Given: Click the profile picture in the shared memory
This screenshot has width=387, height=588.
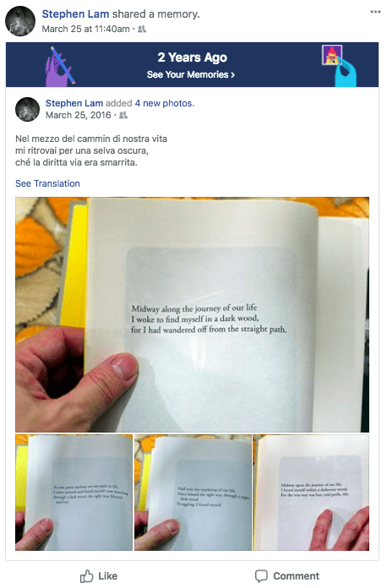Looking at the screenshot, I should [x=27, y=110].
